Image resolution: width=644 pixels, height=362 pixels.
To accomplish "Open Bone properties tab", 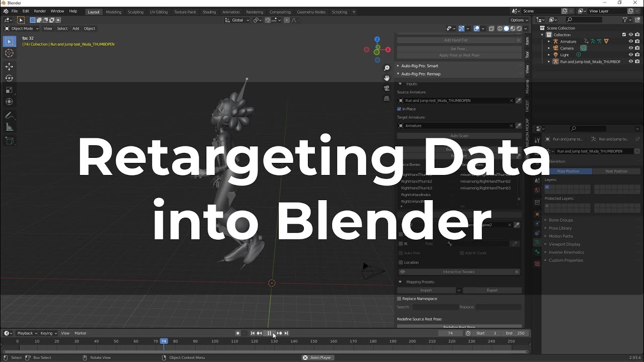I will (x=537, y=252).
